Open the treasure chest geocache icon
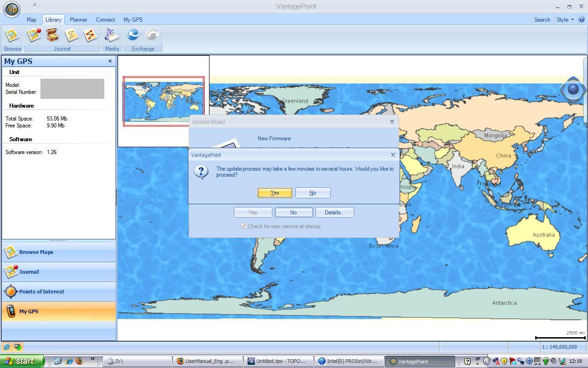This screenshot has height=368, width=588. point(53,35)
